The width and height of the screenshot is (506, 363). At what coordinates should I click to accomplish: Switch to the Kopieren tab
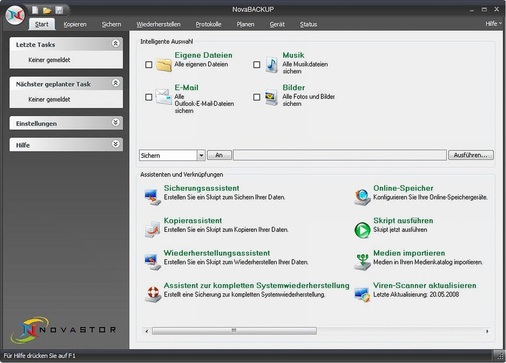coord(75,24)
